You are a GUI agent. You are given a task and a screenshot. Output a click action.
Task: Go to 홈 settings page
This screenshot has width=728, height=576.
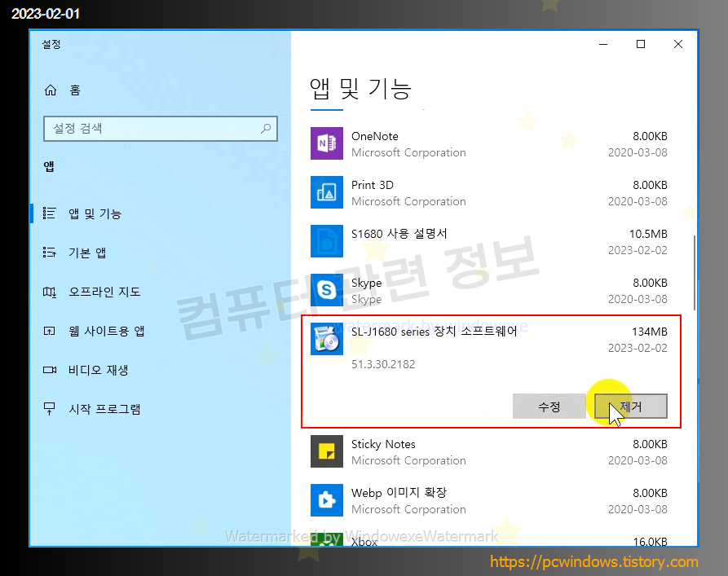(x=75, y=90)
